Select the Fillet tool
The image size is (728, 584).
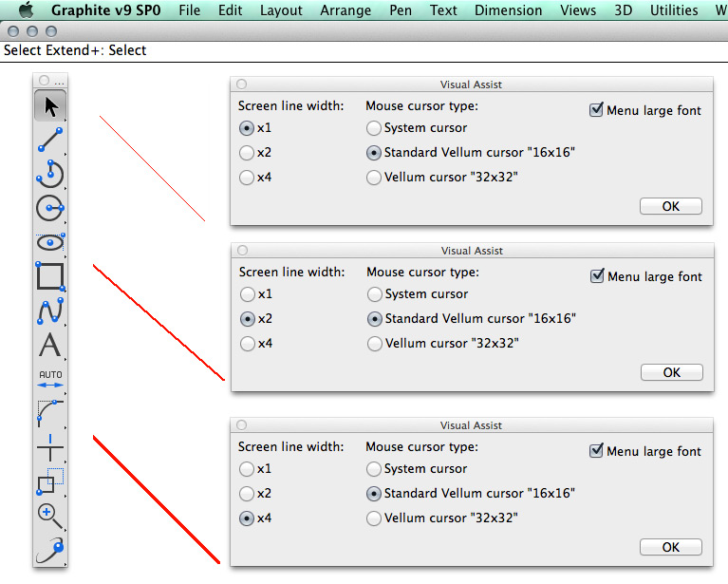50,412
